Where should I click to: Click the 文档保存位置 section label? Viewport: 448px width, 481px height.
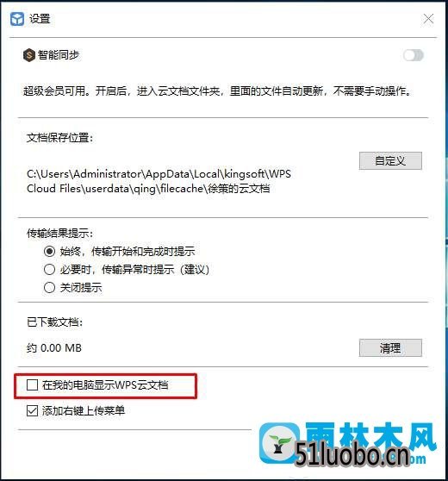(59, 138)
